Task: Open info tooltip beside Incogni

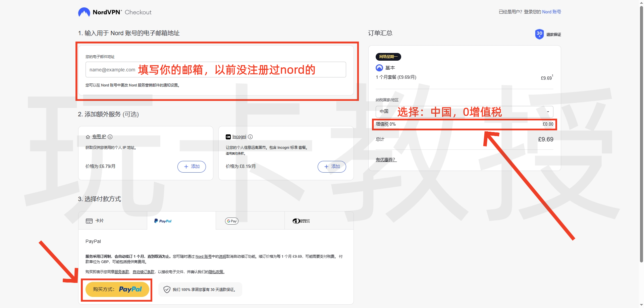Action: click(250, 137)
